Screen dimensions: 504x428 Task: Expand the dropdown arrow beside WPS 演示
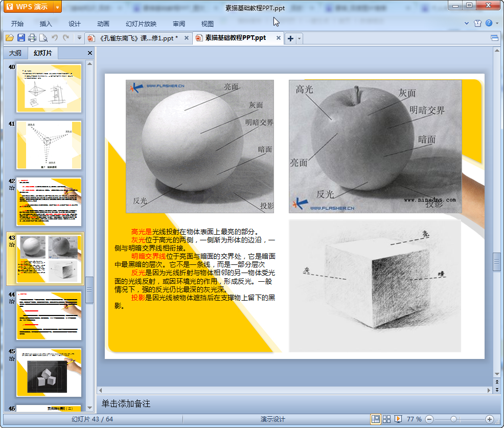(58, 7)
